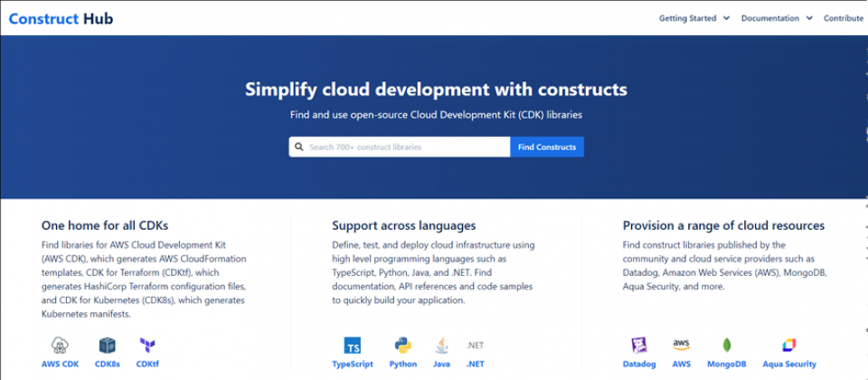Screen dimensions: 868x380
Task: Open the Java text link
Action: tap(442, 365)
